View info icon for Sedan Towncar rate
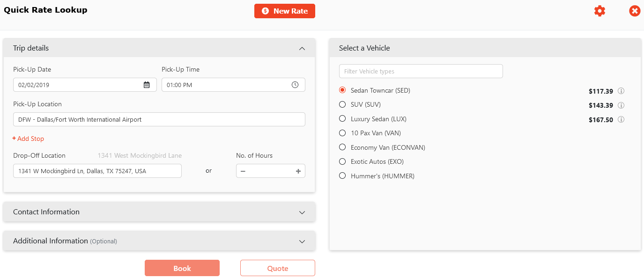The width and height of the screenshot is (644, 278). click(x=621, y=91)
